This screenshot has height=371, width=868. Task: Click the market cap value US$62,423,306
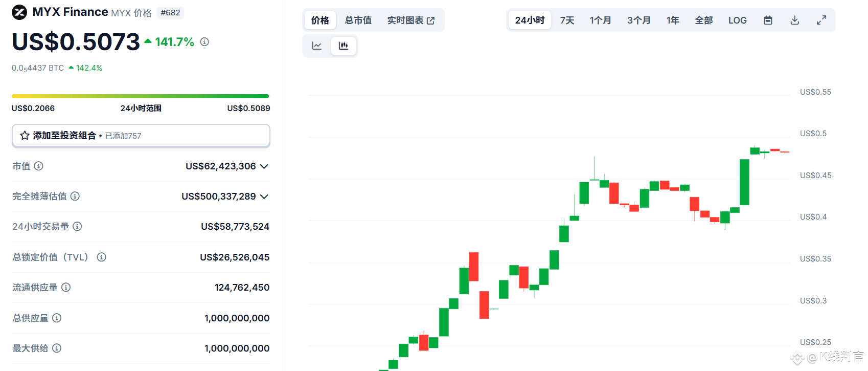tap(221, 166)
